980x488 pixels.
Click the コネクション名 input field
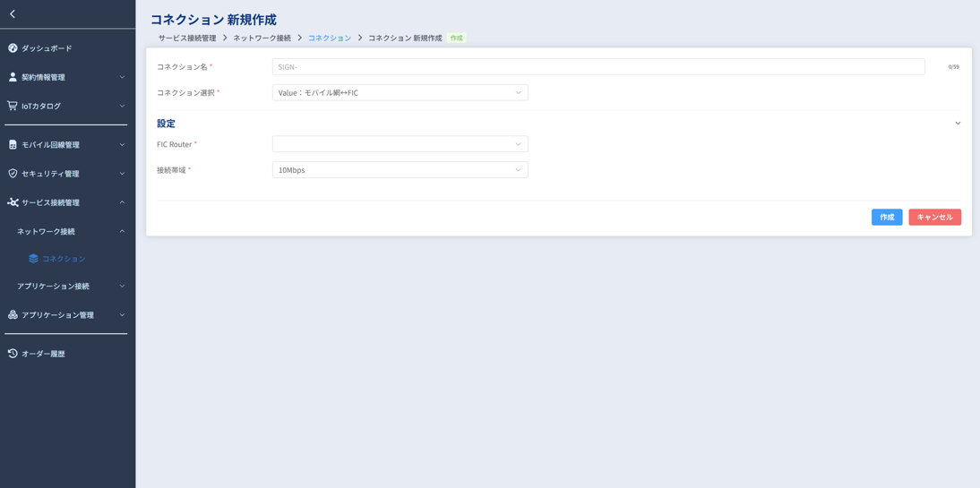coord(597,67)
